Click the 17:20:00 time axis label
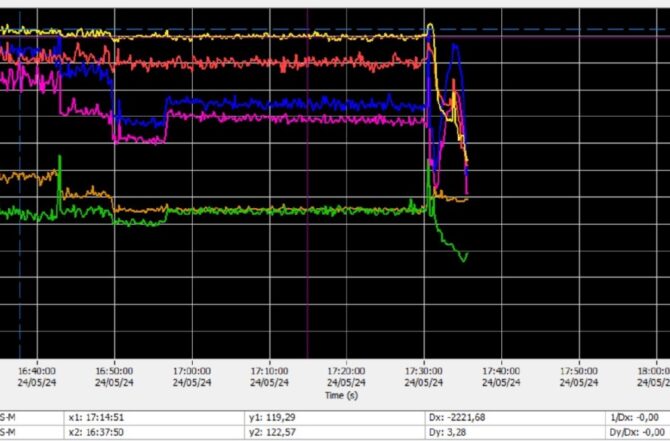670x441 pixels. 347,376
